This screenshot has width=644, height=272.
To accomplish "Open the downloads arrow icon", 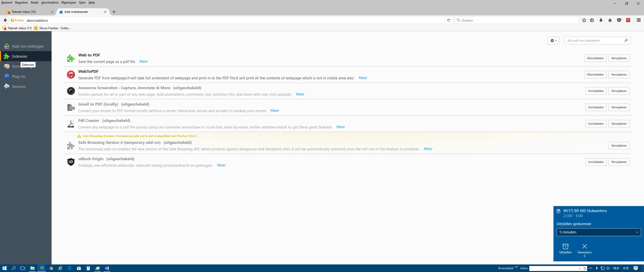I will pyautogui.click(x=601, y=20).
